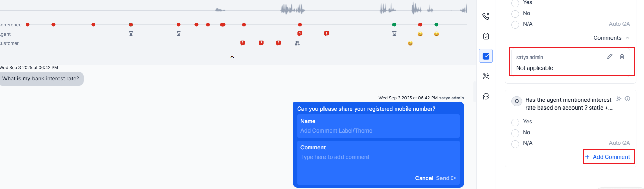Screen dimensions: 644x189
Task: Select No for the interest rate question
Action: tap(515, 133)
